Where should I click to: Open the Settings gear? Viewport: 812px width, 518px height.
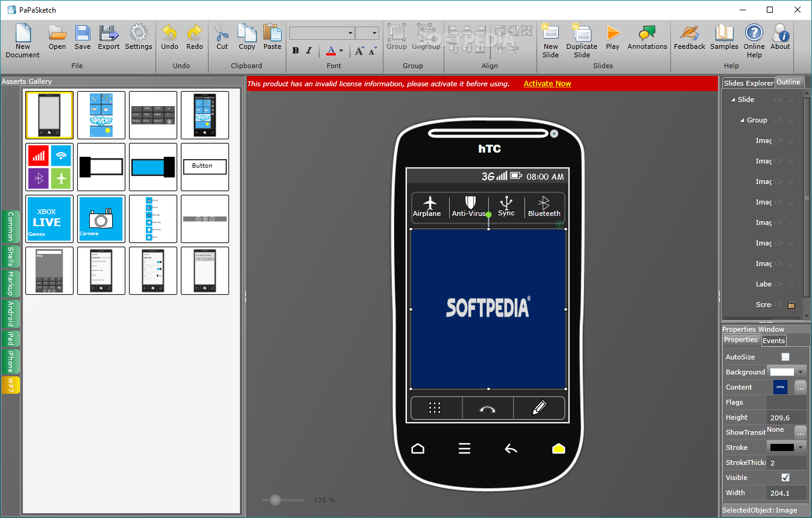click(x=139, y=37)
